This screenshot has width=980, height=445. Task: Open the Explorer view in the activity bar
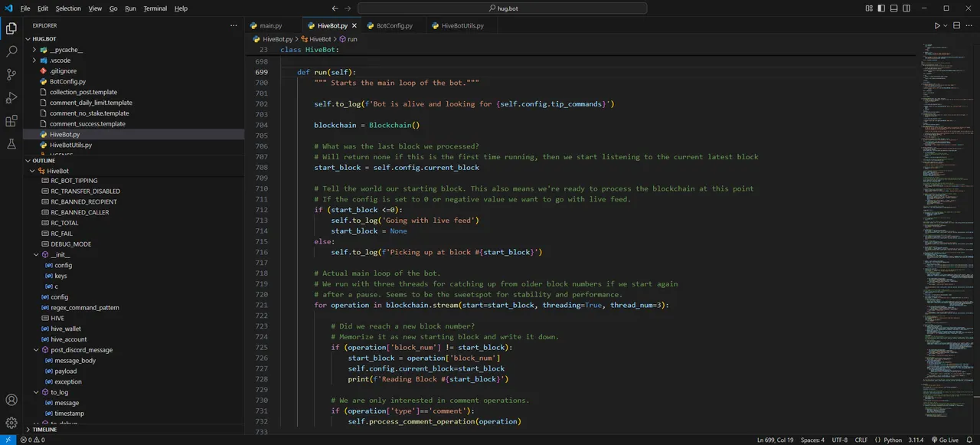(x=11, y=28)
